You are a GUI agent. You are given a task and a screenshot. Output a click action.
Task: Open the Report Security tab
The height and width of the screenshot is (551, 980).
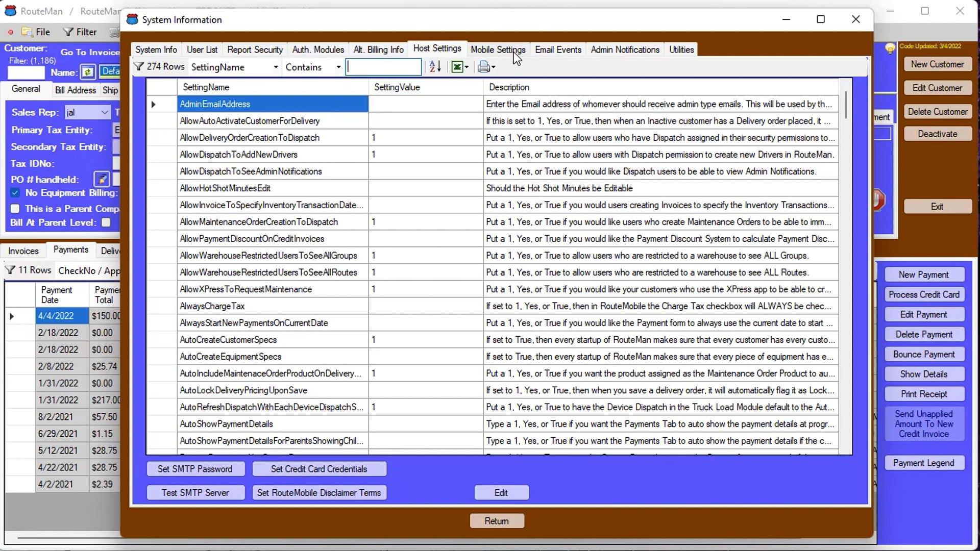[255, 49]
